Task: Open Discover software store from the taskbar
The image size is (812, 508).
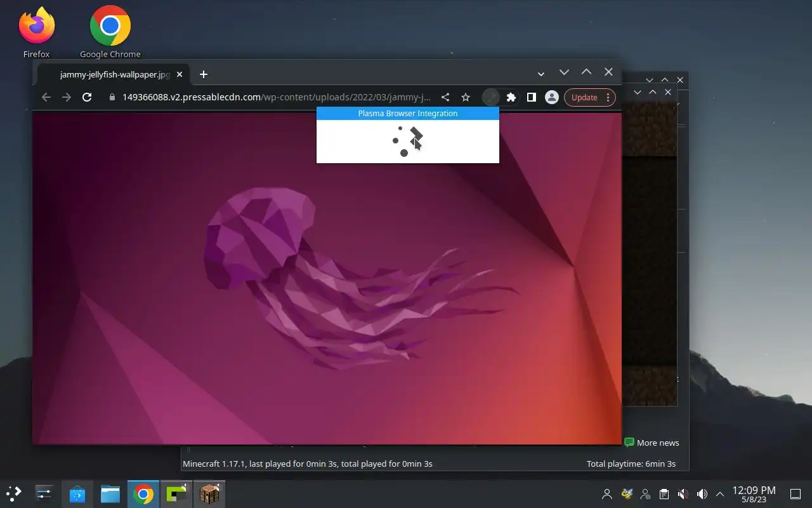Action: pos(77,493)
